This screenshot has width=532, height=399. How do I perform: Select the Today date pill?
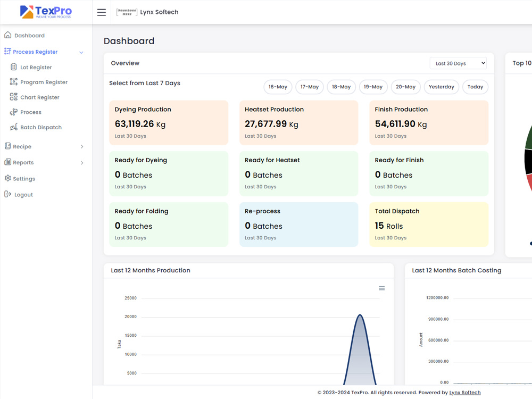pyautogui.click(x=475, y=87)
